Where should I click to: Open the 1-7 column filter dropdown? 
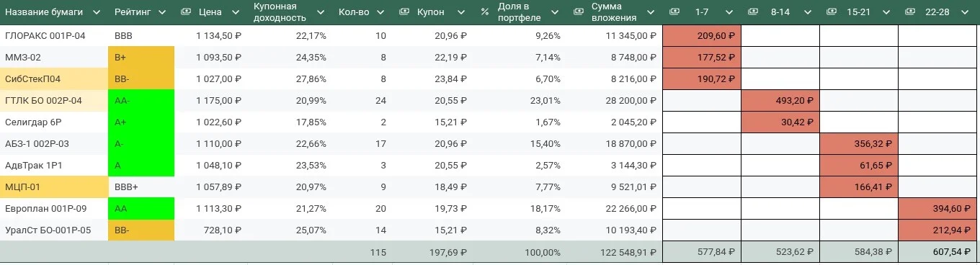[730, 12]
